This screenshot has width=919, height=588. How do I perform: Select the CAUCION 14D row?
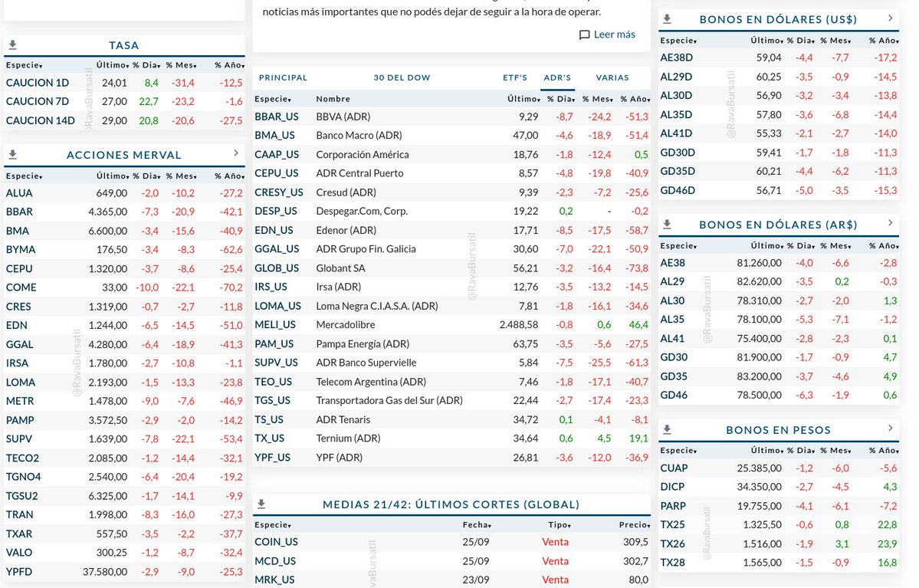pyautogui.click(x=124, y=121)
